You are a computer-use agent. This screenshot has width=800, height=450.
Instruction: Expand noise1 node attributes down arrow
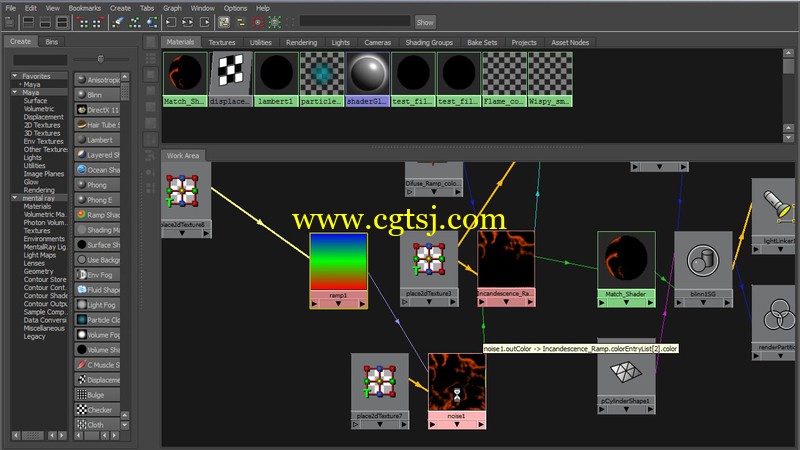pyautogui.click(x=457, y=424)
